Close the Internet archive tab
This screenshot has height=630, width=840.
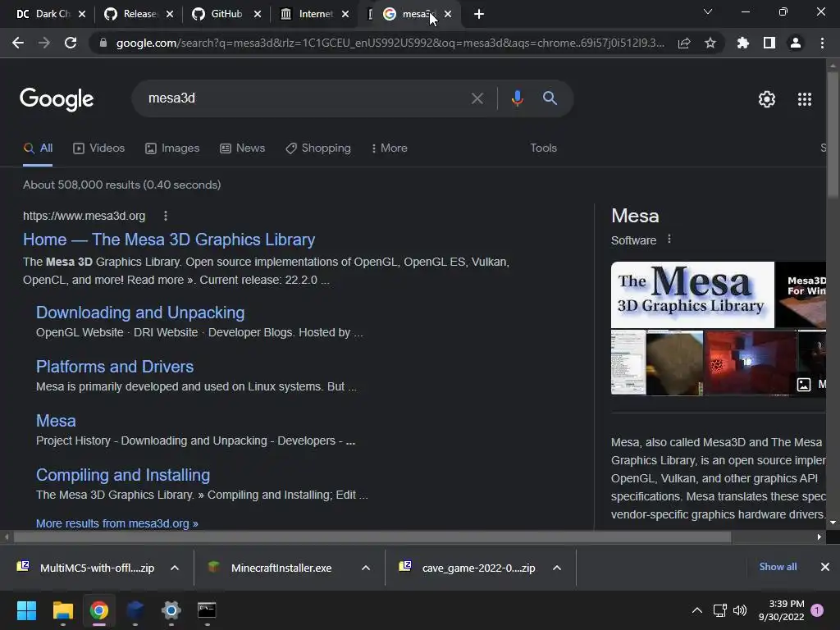pyautogui.click(x=345, y=14)
